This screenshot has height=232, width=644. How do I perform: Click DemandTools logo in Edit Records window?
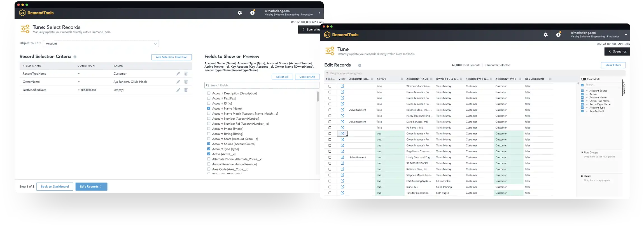pos(341,35)
